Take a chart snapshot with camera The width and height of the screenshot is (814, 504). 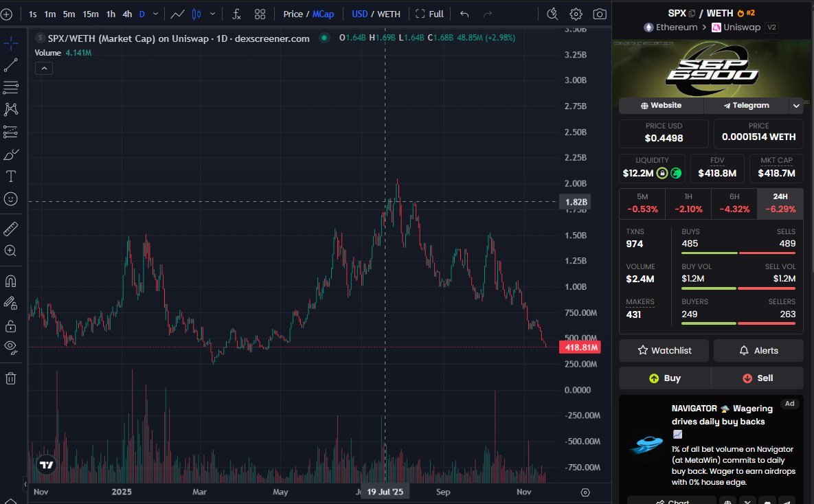tap(600, 14)
